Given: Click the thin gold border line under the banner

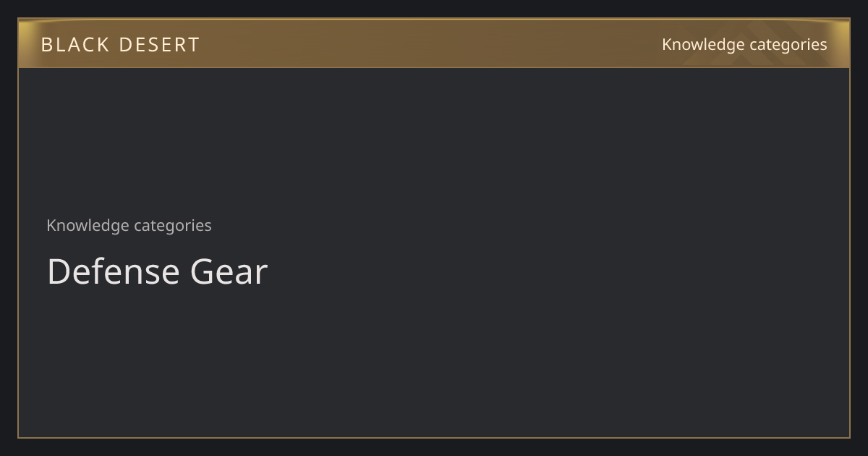Looking at the screenshot, I should 434,67.
